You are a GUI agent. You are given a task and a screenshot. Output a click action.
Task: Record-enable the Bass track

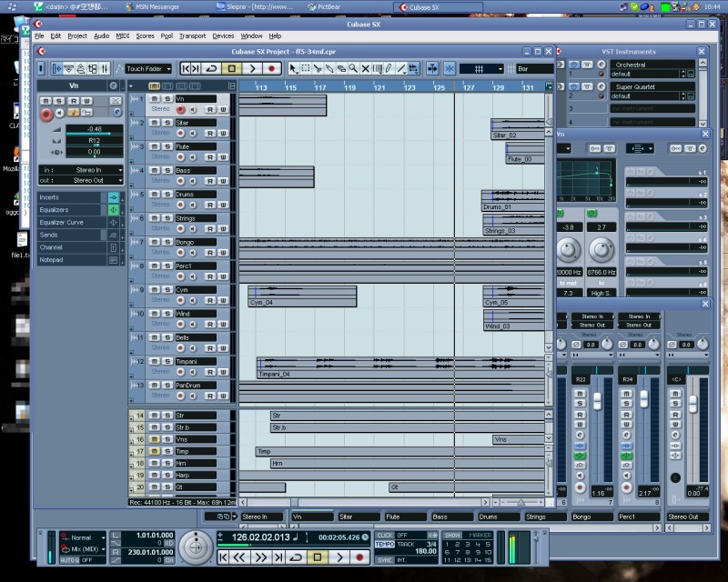coord(180,181)
